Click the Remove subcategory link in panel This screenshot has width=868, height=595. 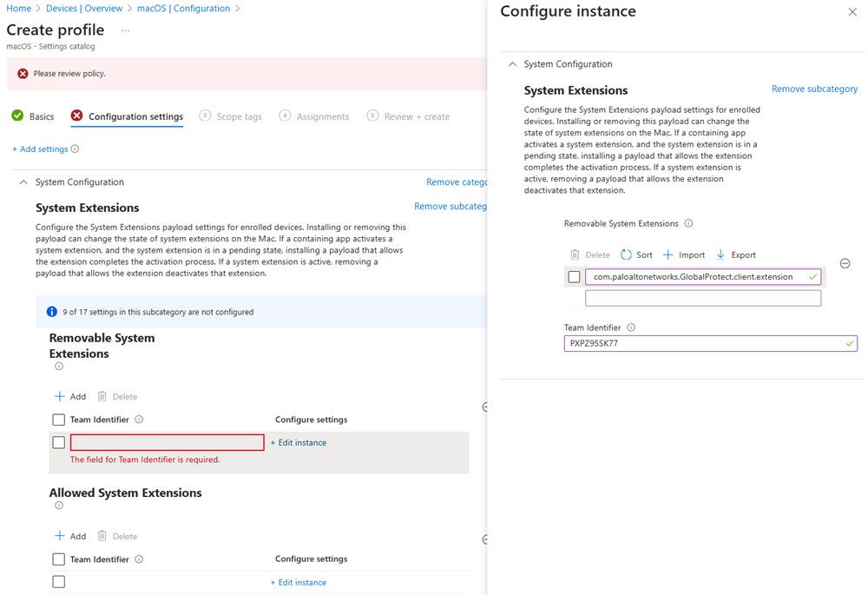pyautogui.click(x=814, y=89)
